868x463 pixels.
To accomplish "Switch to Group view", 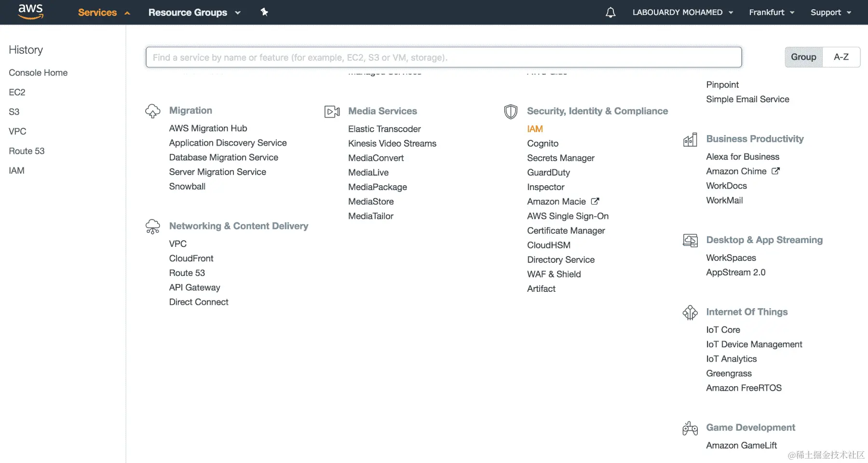I will tap(803, 57).
